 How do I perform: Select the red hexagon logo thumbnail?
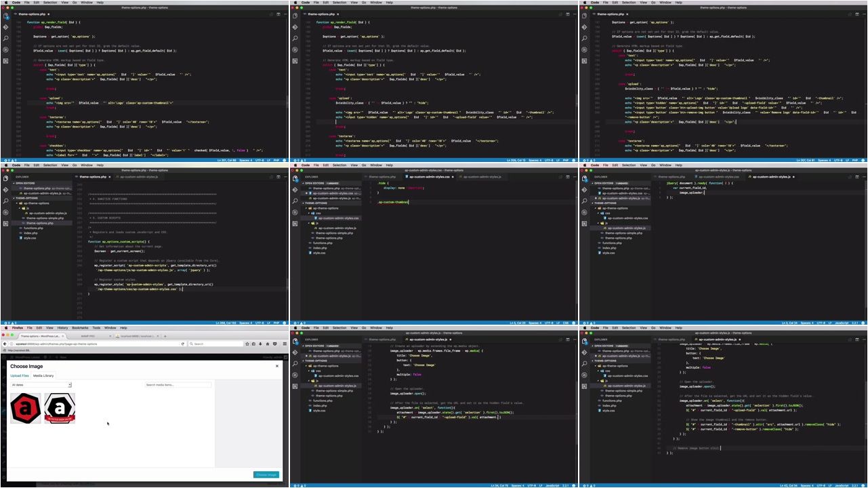tap(26, 408)
